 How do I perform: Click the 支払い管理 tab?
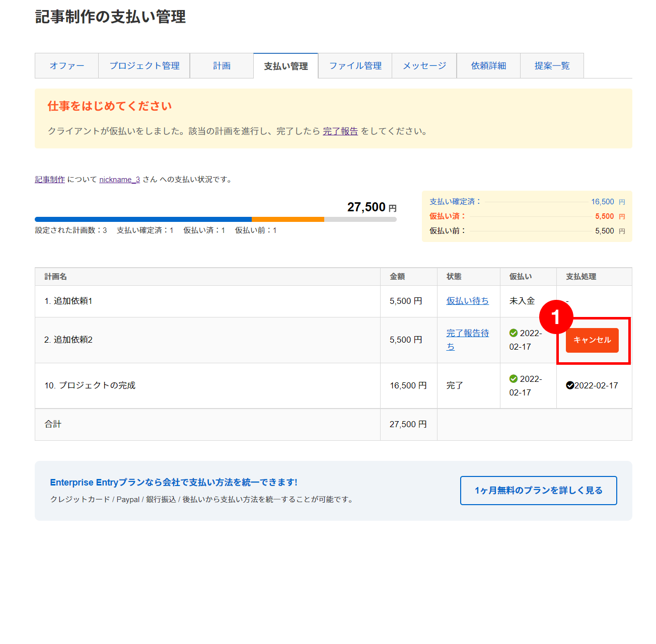(286, 66)
